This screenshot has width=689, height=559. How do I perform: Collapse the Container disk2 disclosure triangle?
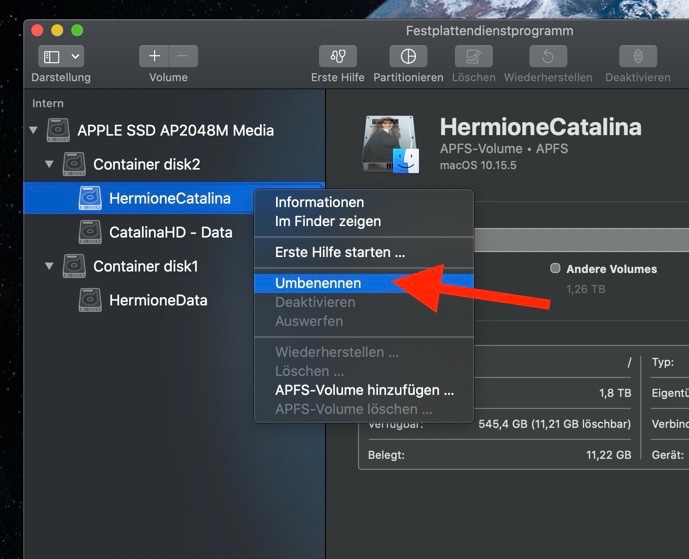pos(49,164)
